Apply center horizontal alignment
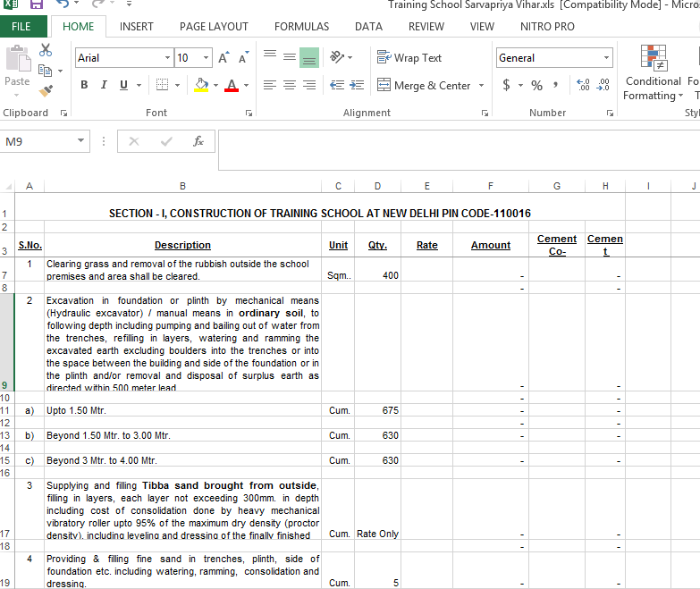The height and width of the screenshot is (589, 700). click(x=289, y=85)
